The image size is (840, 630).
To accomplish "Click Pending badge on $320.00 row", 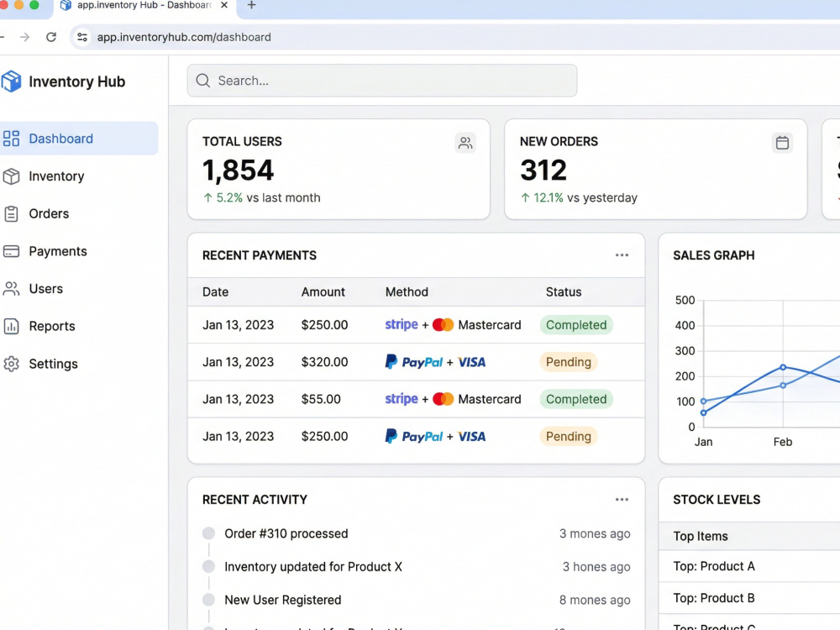I will tap(568, 362).
